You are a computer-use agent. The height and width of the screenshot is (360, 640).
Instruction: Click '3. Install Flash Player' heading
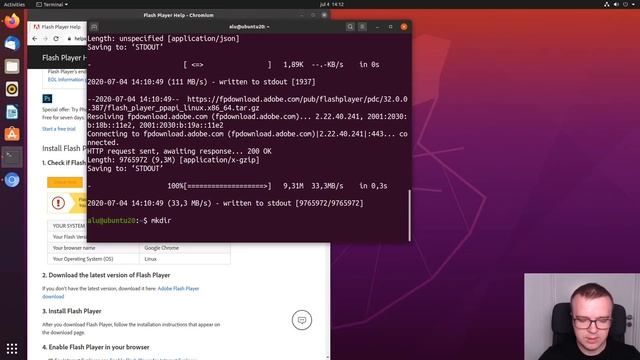point(72,311)
